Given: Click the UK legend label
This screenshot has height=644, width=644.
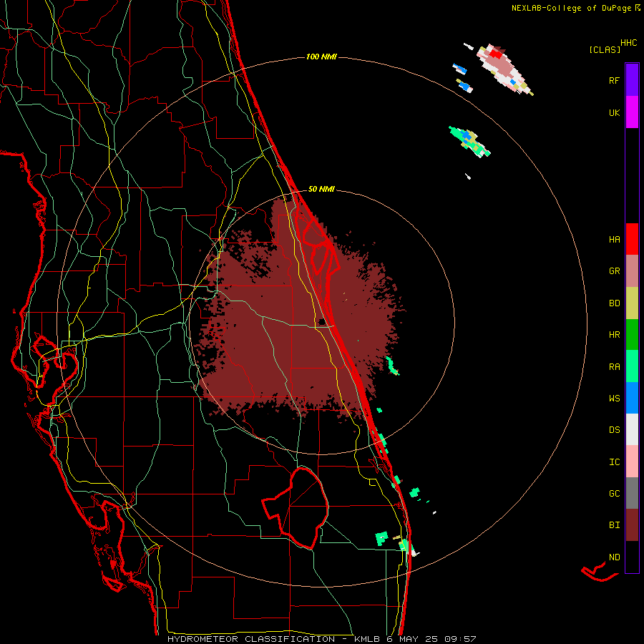Looking at the screenshot, I should pyautogui.click(x=614, y=112).
